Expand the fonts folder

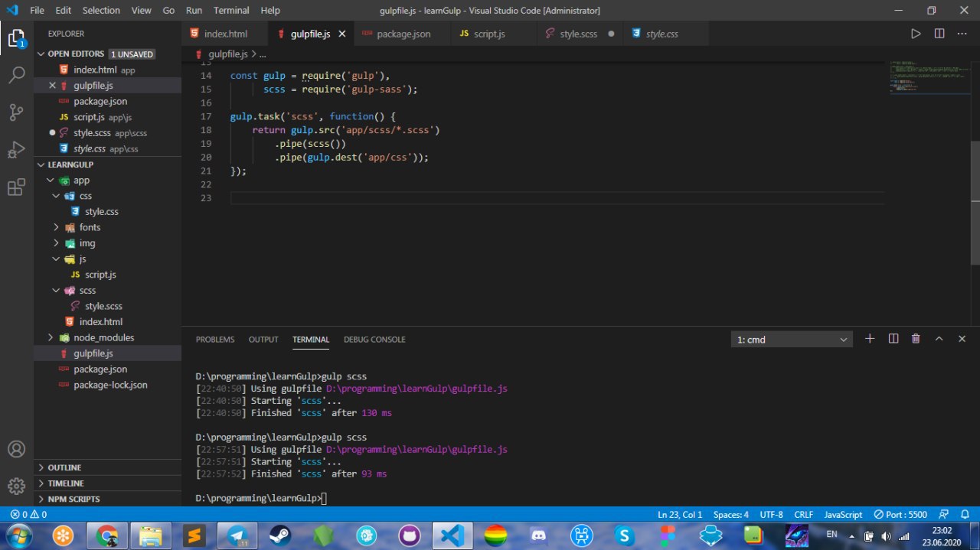click(56, 227)
